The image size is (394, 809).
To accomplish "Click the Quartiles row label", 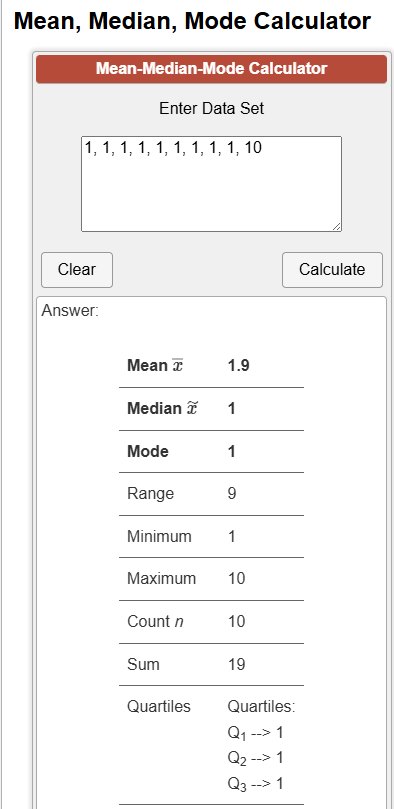I will coord(159,706).
